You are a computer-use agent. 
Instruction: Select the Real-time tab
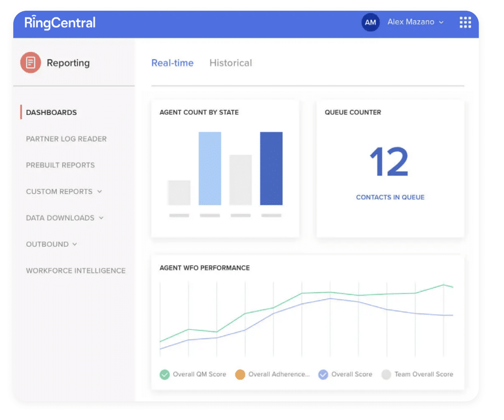pyautogui.click(x=172, y=63)
